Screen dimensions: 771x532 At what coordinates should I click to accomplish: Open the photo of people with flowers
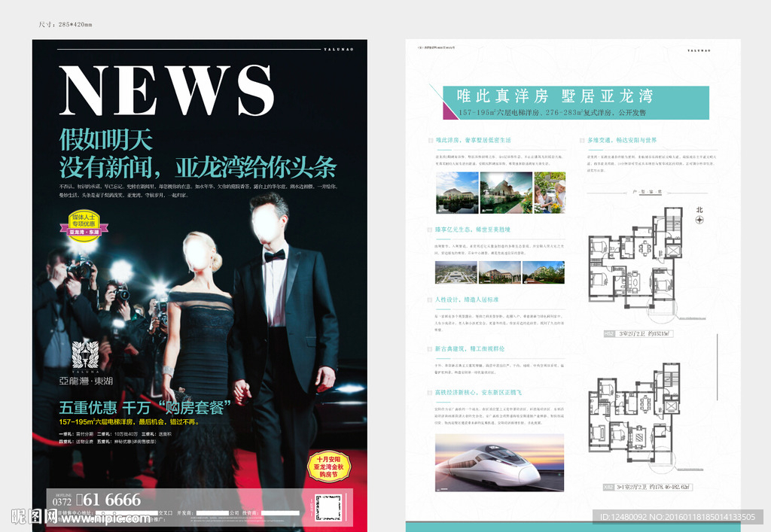pyautogui.click(x=550, y=192)
